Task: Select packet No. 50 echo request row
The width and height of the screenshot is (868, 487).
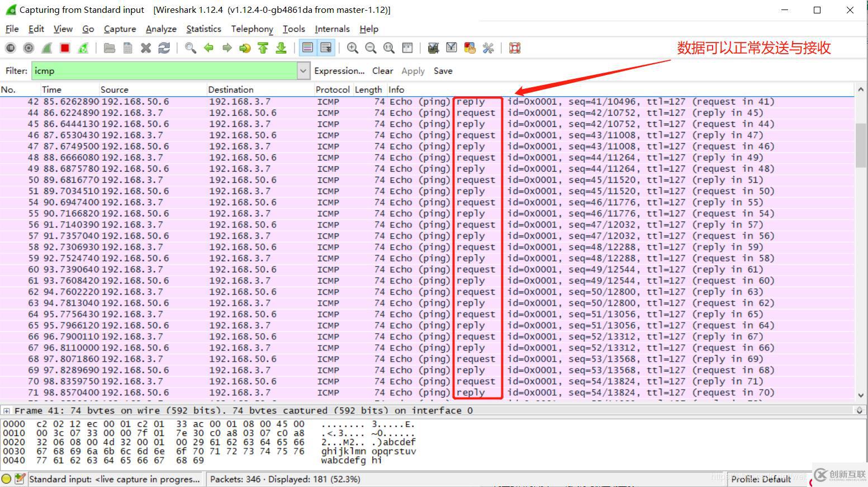Action: [x=427, y=180]
